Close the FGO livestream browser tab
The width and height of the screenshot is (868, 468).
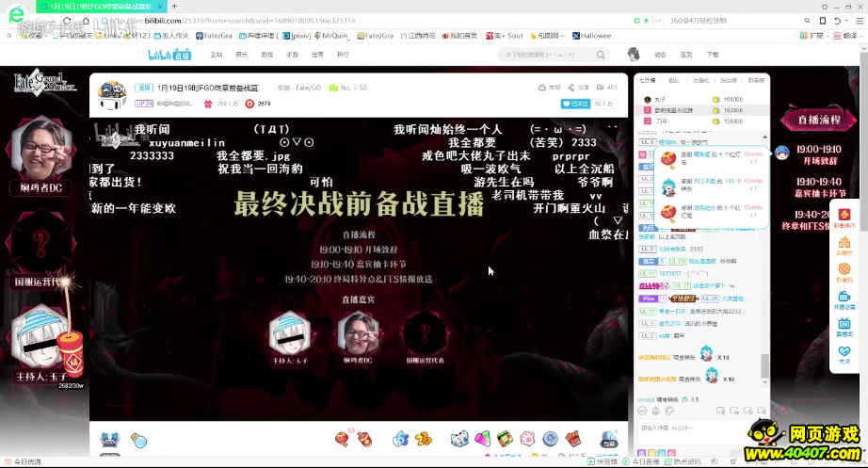point(160,7)
